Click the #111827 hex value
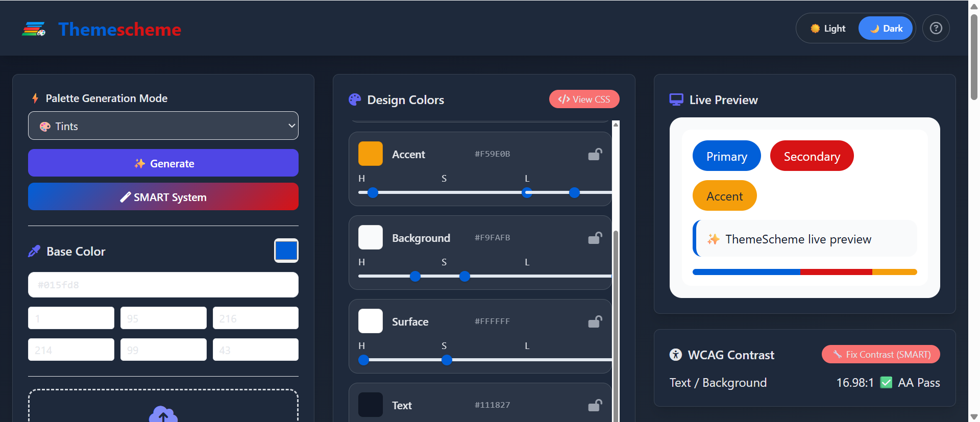980x422 pixels. [493, 405]
